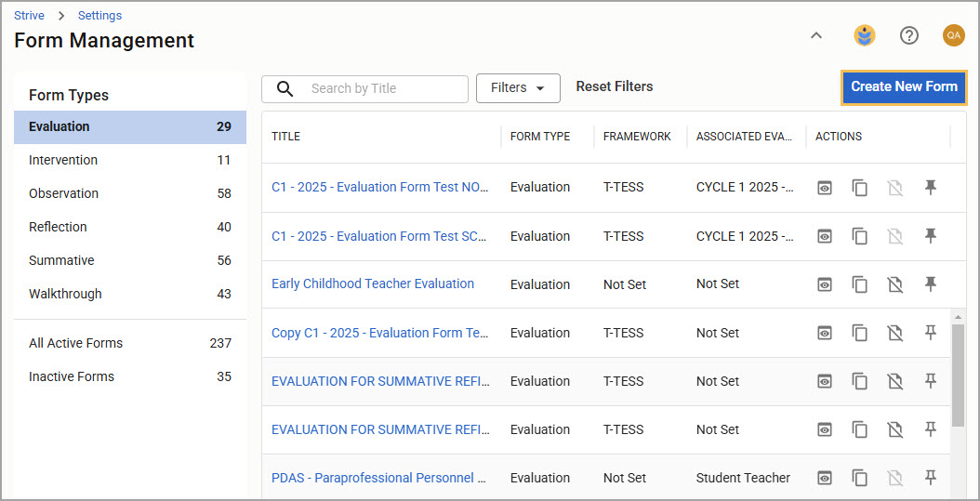Open the QA user avatar menu
Image resolution: width=980 pixels, height=501 pixels.
pyautogui.click(x=954, y=35)
